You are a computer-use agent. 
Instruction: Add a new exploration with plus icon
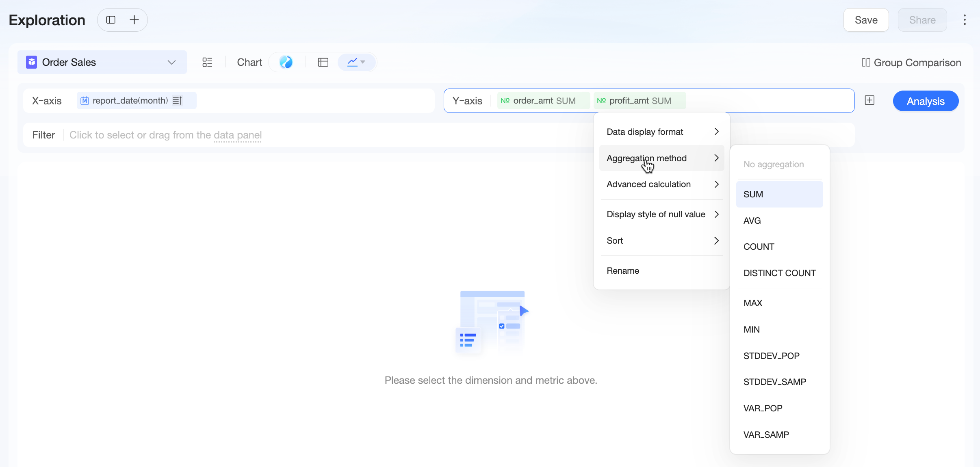click(x=134, y=20)
